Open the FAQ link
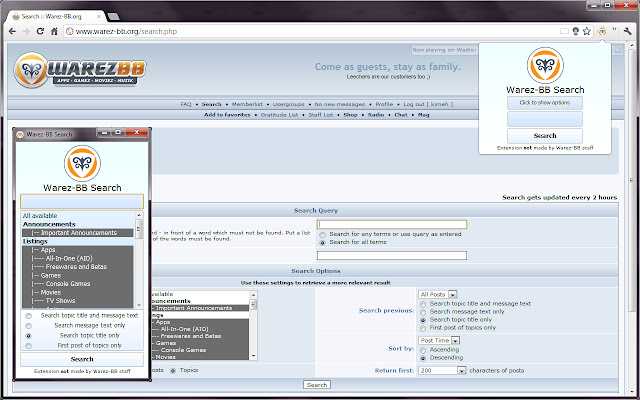The width and height of the screenshot is (640, 400). point(186,104)
